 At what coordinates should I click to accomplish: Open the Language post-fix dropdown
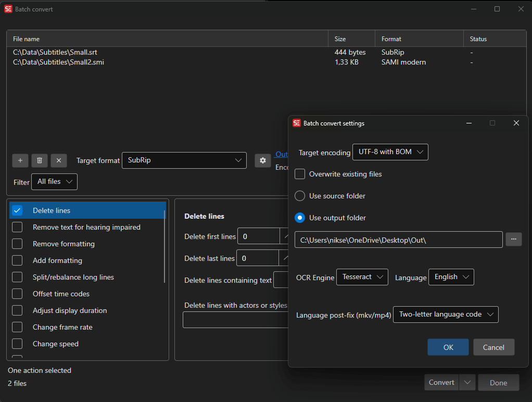tap(446, 315)
